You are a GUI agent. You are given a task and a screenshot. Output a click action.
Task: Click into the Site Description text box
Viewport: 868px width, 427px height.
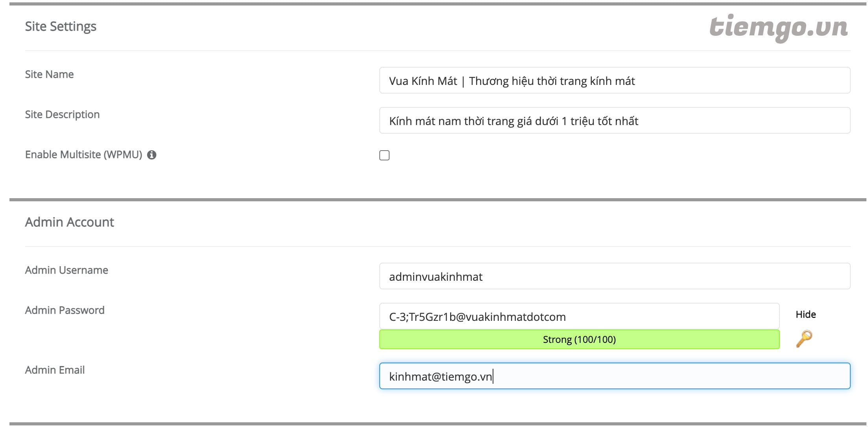pyautogui.click(x=614, y=121)
